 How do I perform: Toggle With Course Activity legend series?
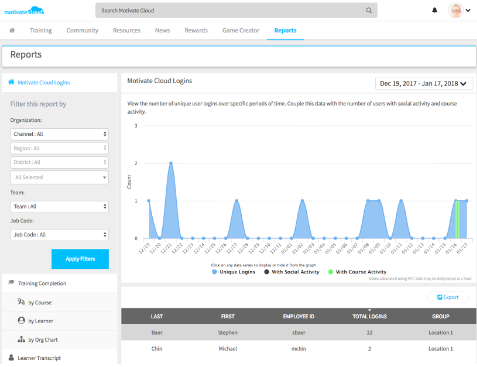point(357,272)
